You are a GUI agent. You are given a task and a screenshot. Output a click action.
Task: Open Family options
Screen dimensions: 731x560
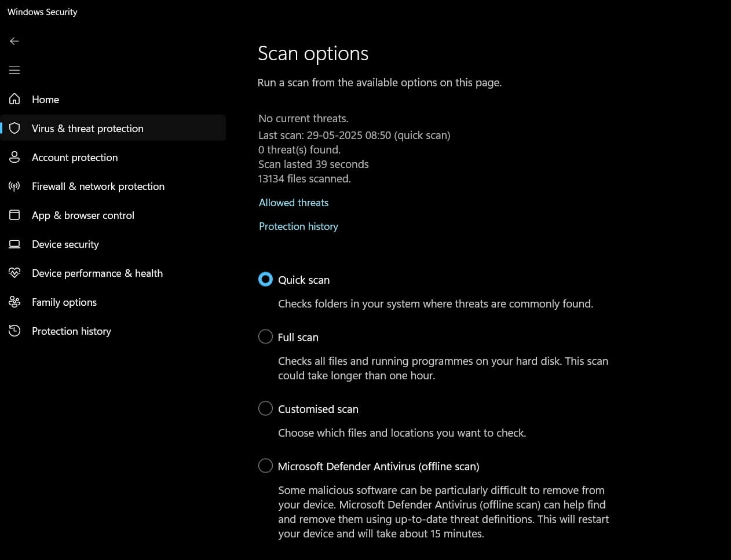[64, 302]
